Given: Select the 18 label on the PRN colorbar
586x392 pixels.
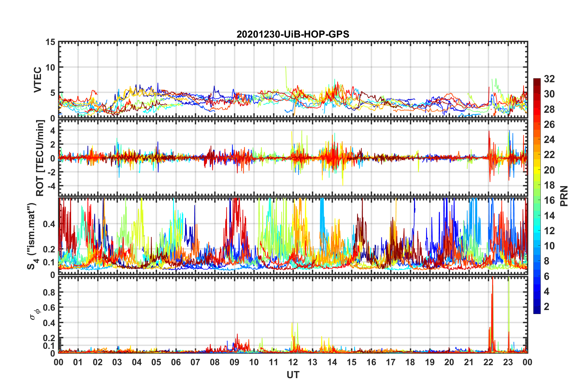Looking at the screenshot, I should (549, 185).
